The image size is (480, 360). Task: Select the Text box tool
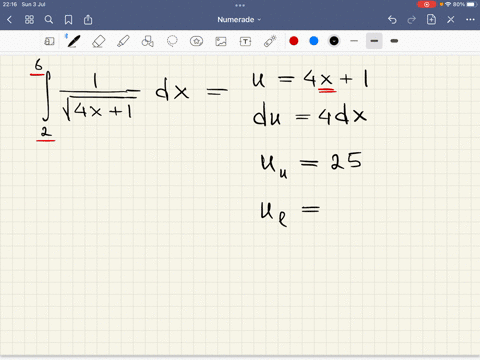[x=245, y=41]
